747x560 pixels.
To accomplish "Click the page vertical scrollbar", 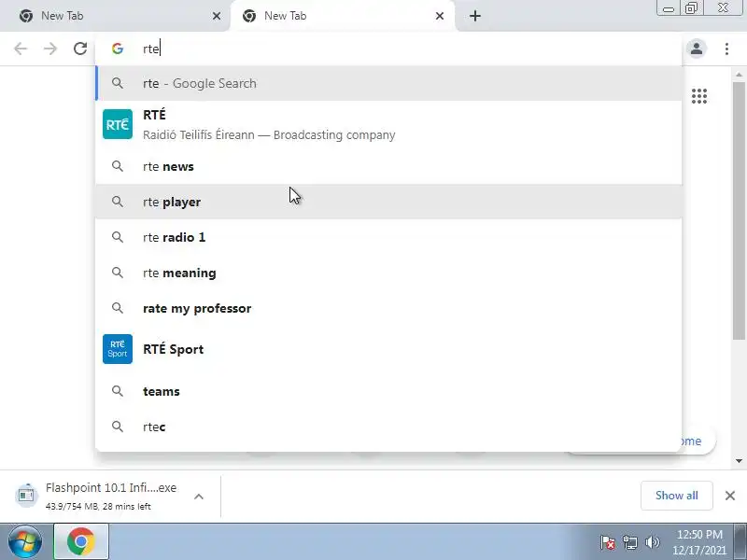I will (739, 212).
